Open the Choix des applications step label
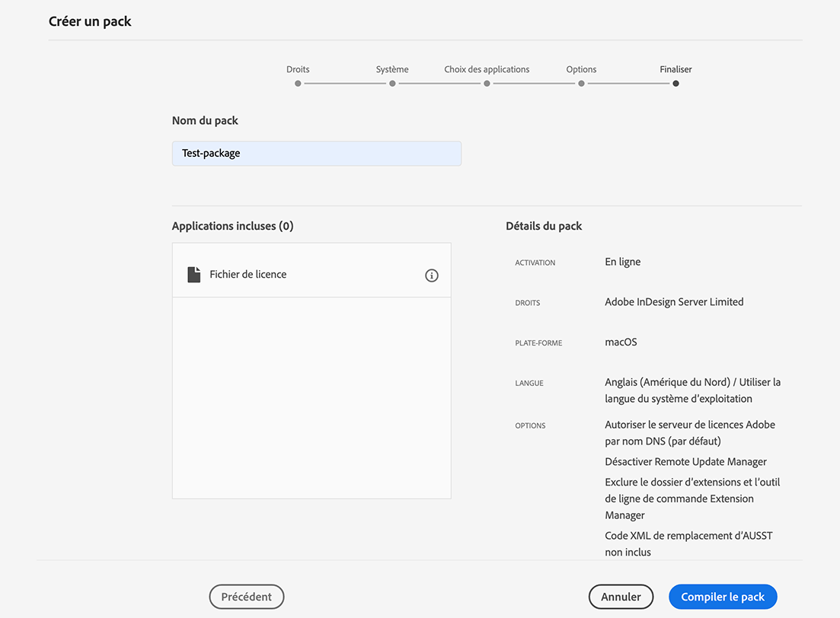The height and width of the screenshot is (618, 840). point(487,69)
